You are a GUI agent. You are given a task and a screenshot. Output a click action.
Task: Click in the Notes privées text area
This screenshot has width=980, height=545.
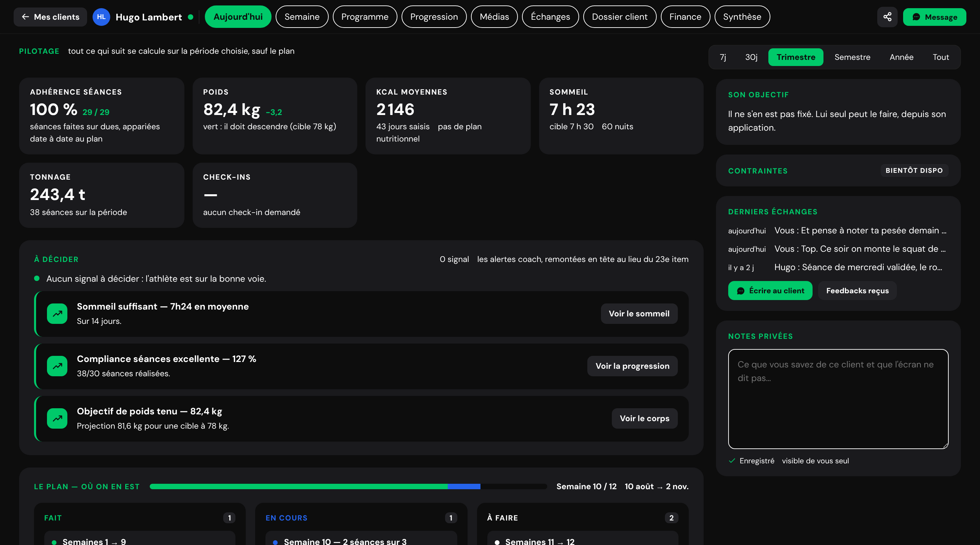point(838,399)
